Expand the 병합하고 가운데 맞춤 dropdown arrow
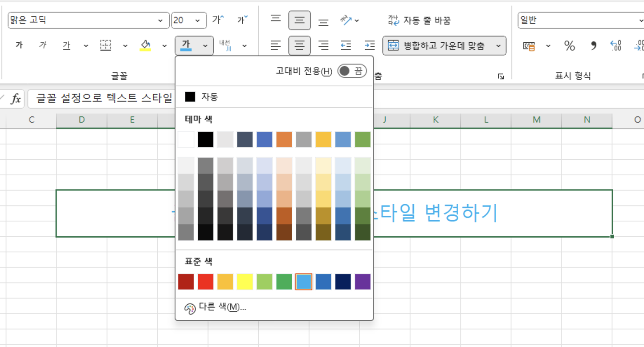Viewport: 644px width, 347px height. coord(498,45)
